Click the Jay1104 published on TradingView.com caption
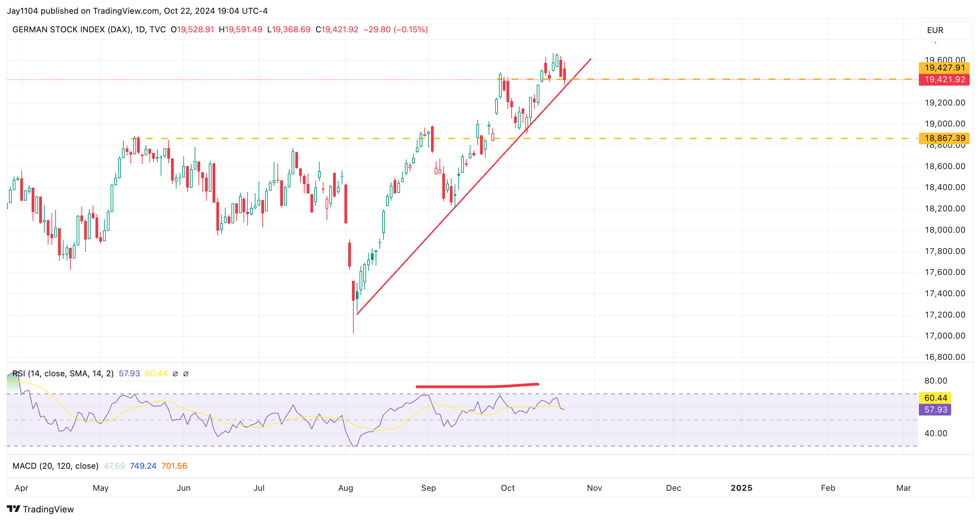980x521 pixels. click(137, 11)
